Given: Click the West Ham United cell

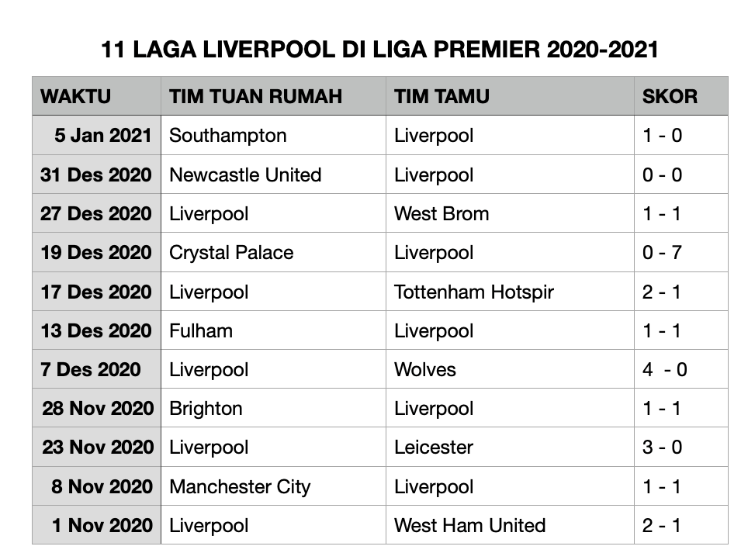Looking at the screenshot, I should pos(469,526).
